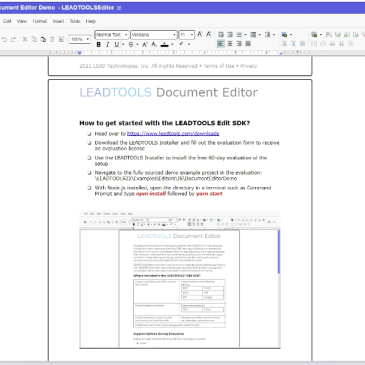Image resolution: width=365 pixels, height=365 pixels.
Task: Toggle Italic formatting
Action: [x=108, y=44]
